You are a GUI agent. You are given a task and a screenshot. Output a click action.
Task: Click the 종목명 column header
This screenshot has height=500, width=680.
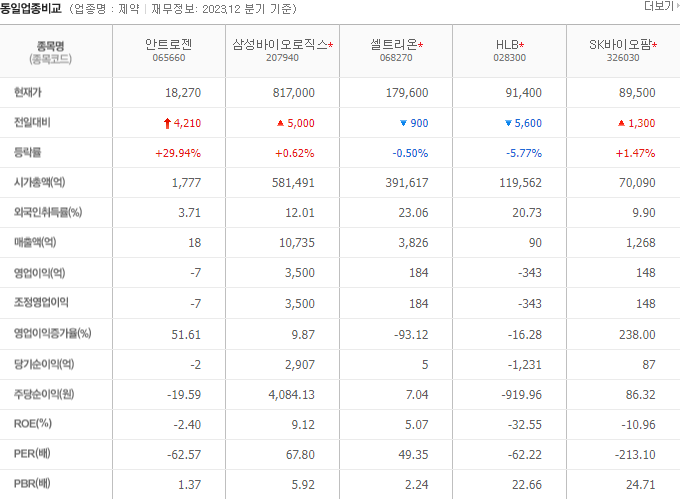[x=50, y=46]
